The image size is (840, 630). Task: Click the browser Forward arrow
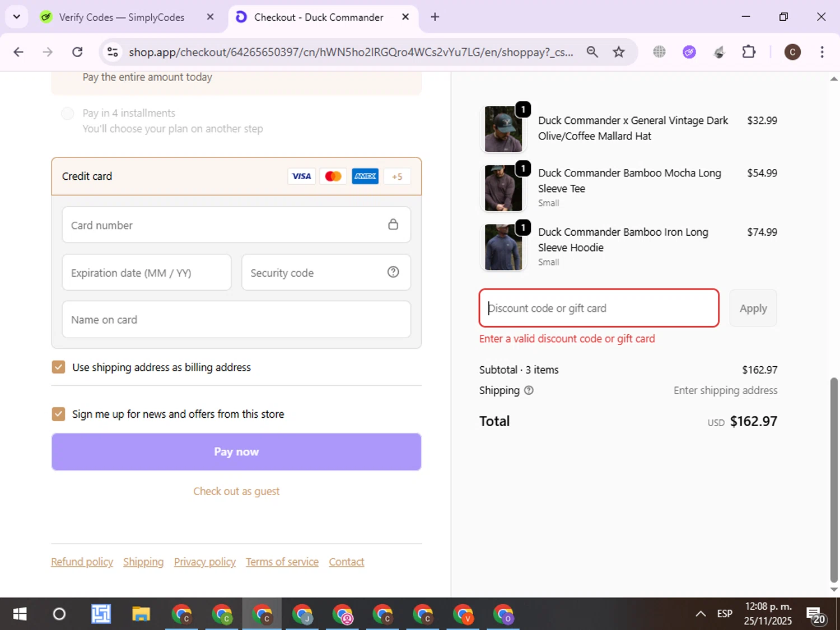point(48,52)
